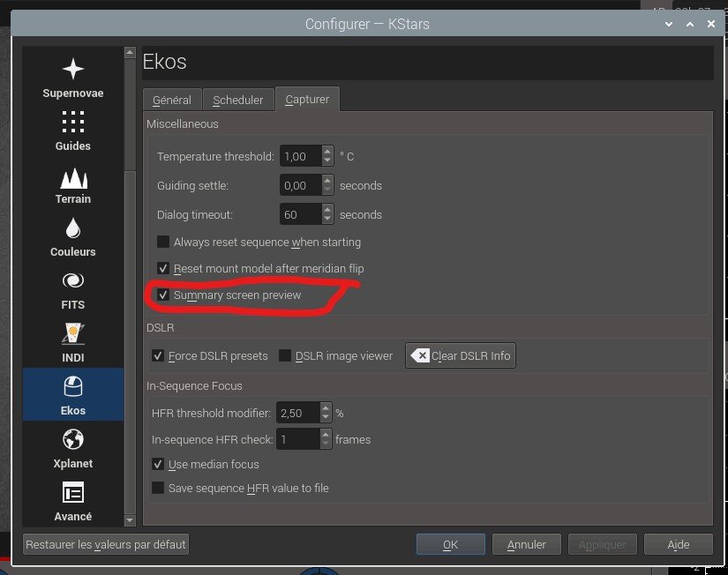Image resolution: width=728 pixels, height=575 pixels.
Task: Minimize the Configurer window
Action: [669, 24]
